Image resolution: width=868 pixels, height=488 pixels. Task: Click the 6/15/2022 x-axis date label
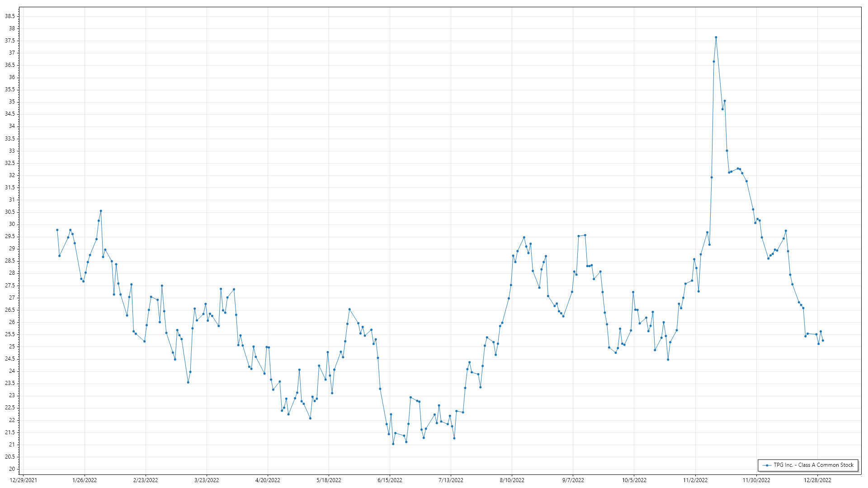click(390, 480)
